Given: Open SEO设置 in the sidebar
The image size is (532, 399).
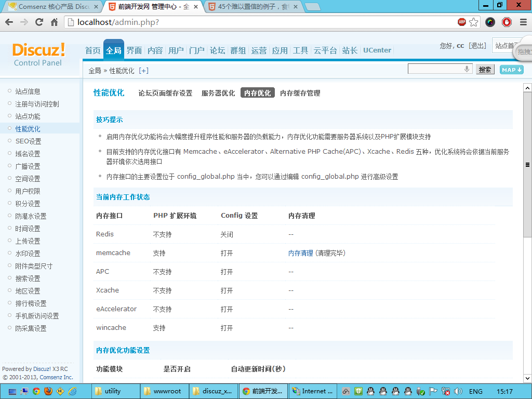Looking at the screenshot, I should [28, 141].
